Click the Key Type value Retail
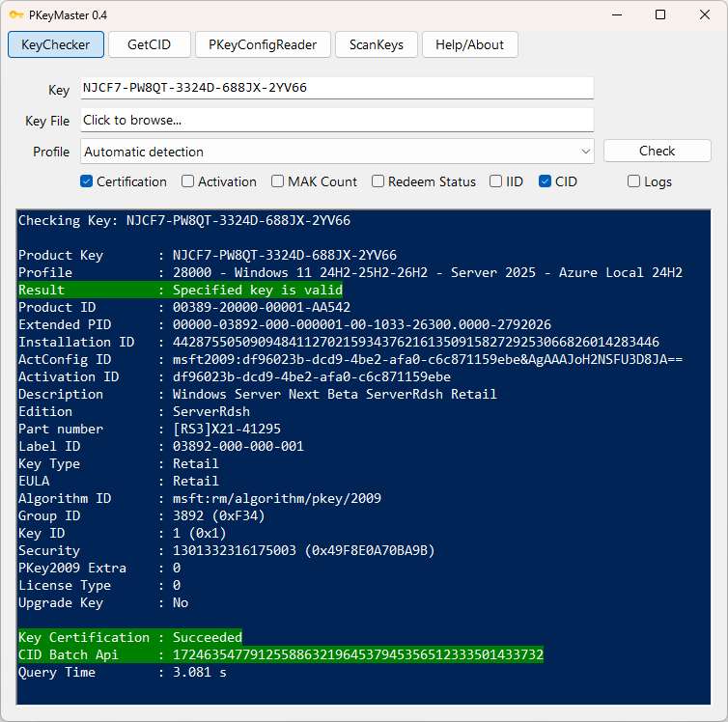The image size is (728, 722). [x=195, y=463]
